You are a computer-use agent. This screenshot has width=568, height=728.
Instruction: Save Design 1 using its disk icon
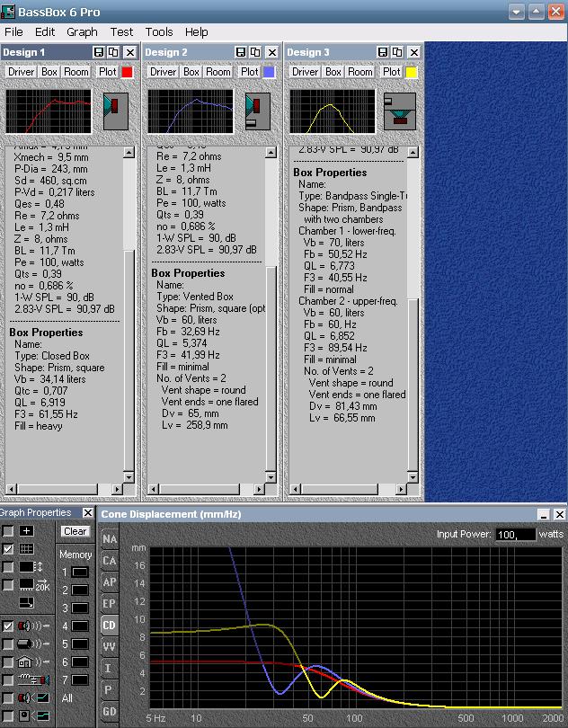(x=99, y=53)
